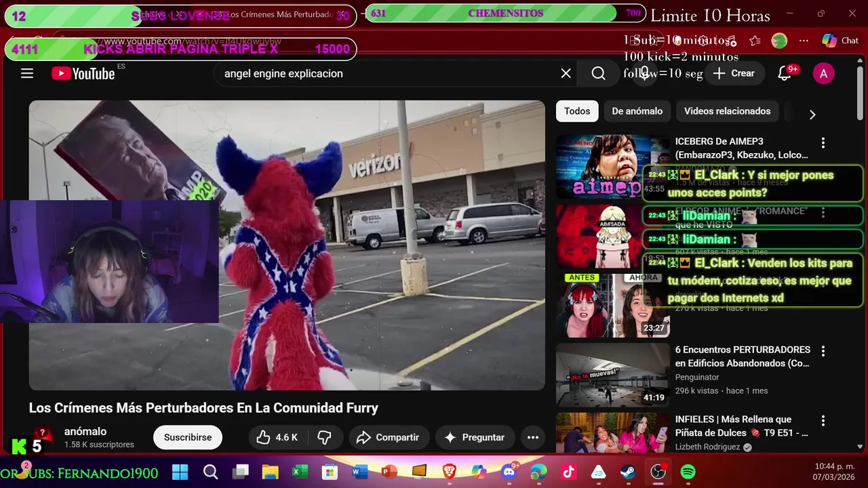Image resolution: width=868 pixels, height=488 pixels.
Task: Open options menu for ICEBERG De AIMEP3
Action: click(x=823, y=143)
